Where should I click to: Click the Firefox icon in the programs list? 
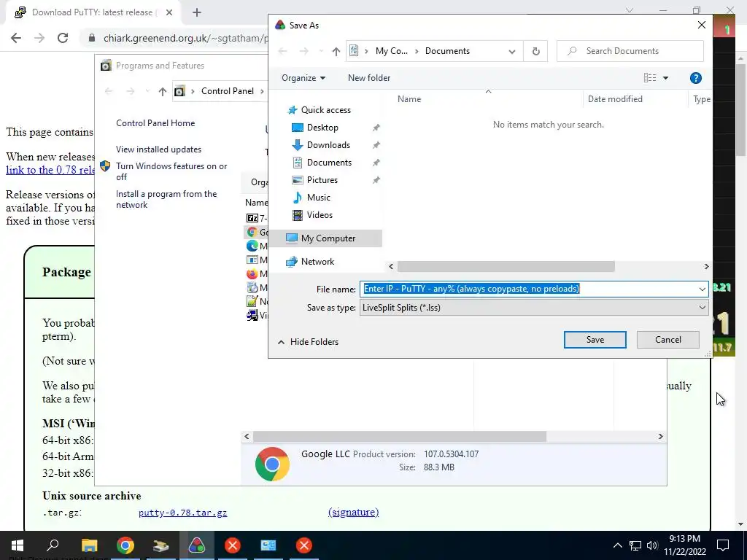click(252, 274)
